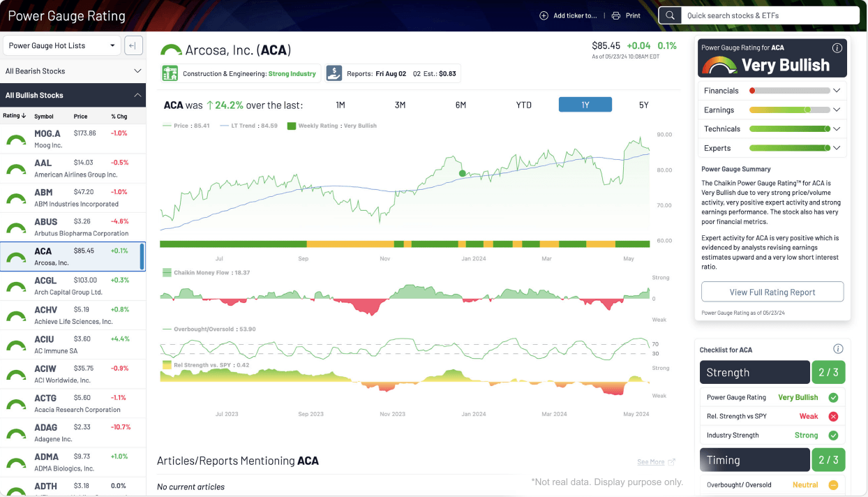Click the Print printer icon

click(x=615, y=15)
